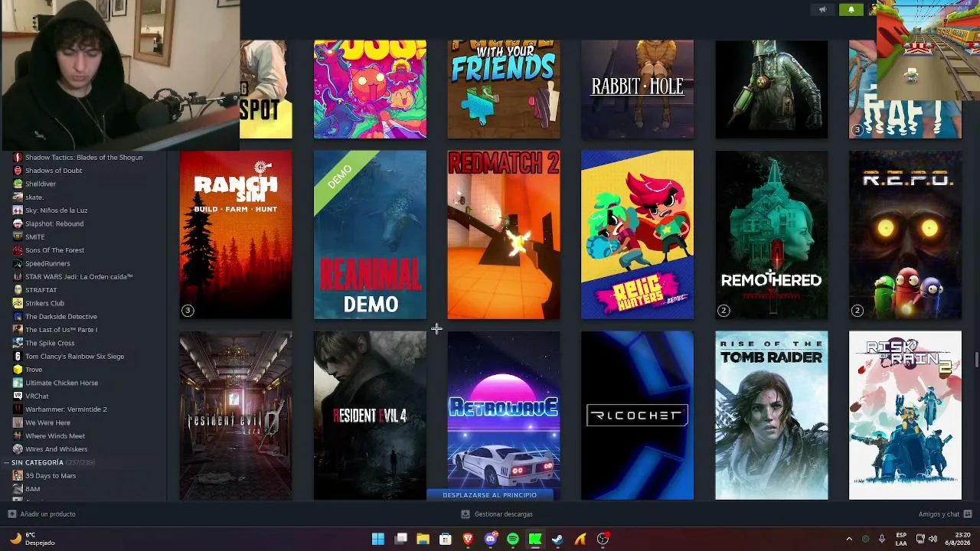Open the volume control in system tray
This screenshot has width=980, height=551.
933,539
